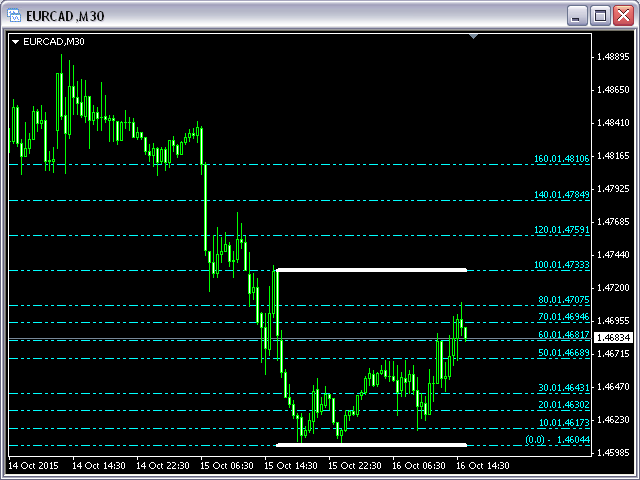
Task: Click the 50.0 Fibonacci level label 1.46689
Action: 561,353
